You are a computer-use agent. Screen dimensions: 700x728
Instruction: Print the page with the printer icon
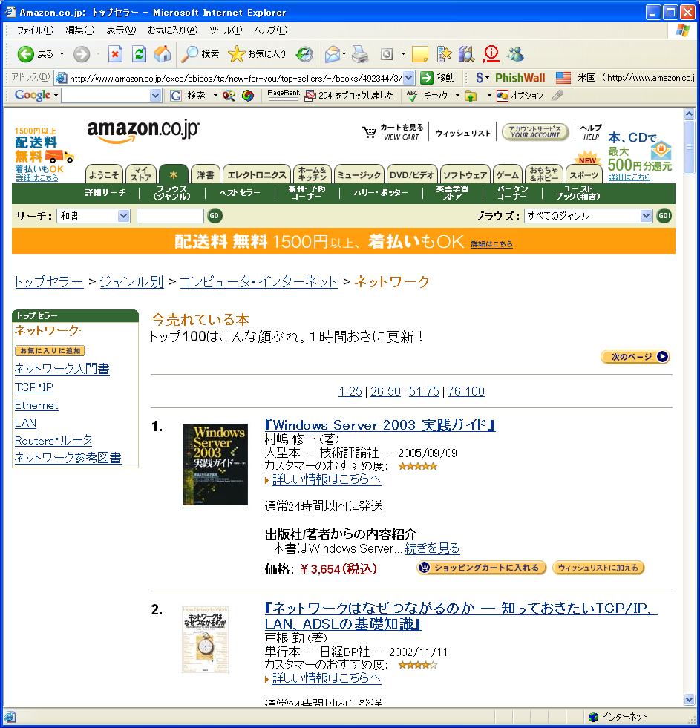[x=360, y=54]
